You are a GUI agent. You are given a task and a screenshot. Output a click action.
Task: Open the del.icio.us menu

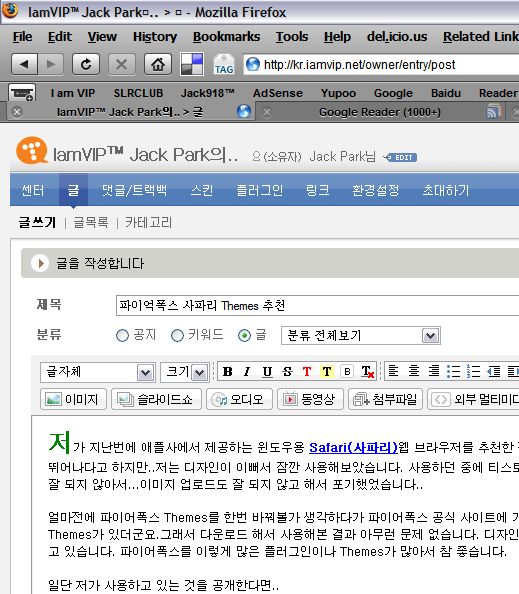pyautogui.click(x=397, y=37)
